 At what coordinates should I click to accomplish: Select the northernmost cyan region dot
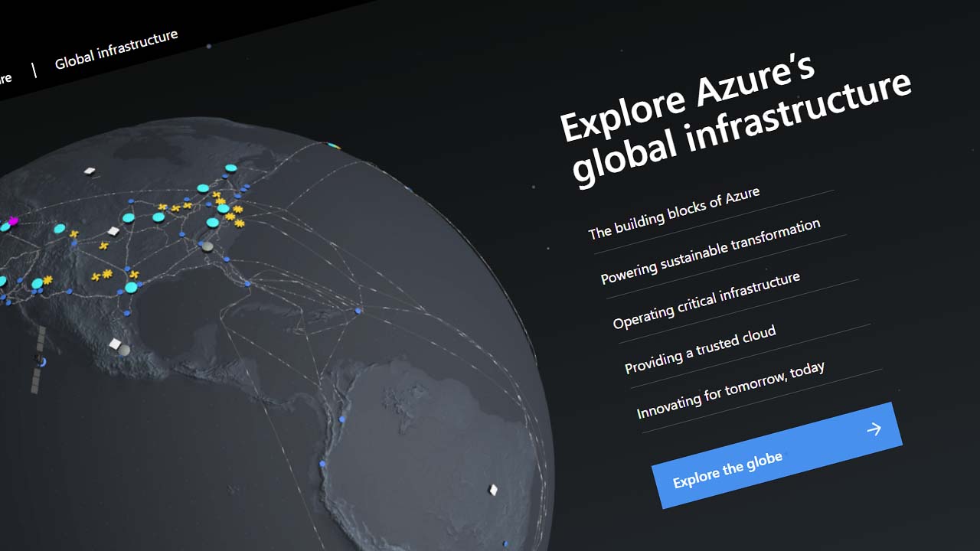click(230, 168)
